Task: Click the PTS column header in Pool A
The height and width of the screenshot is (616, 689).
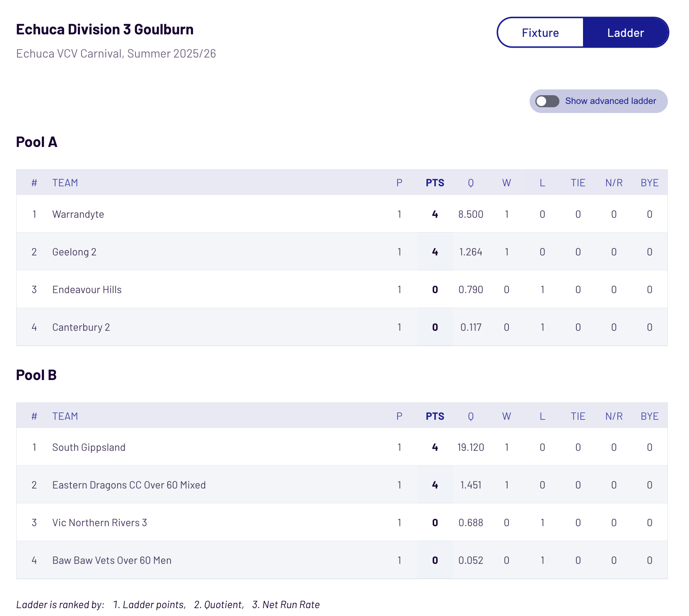Action: 435,183
